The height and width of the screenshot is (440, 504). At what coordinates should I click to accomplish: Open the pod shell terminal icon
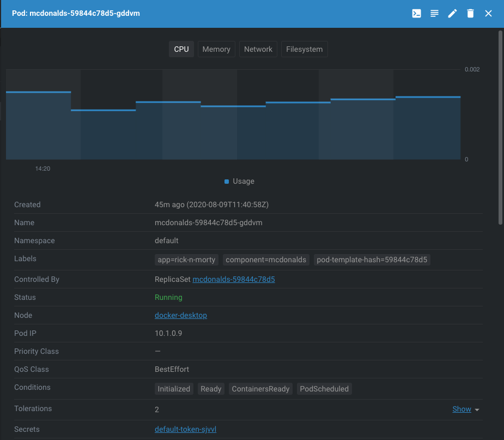tap(416, 13)
